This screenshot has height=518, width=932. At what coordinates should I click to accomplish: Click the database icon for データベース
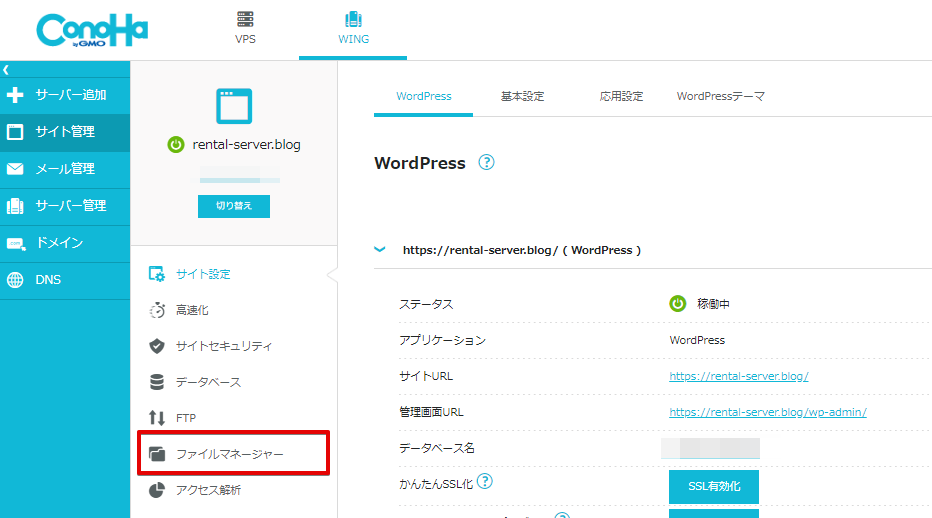coord(157,382)
